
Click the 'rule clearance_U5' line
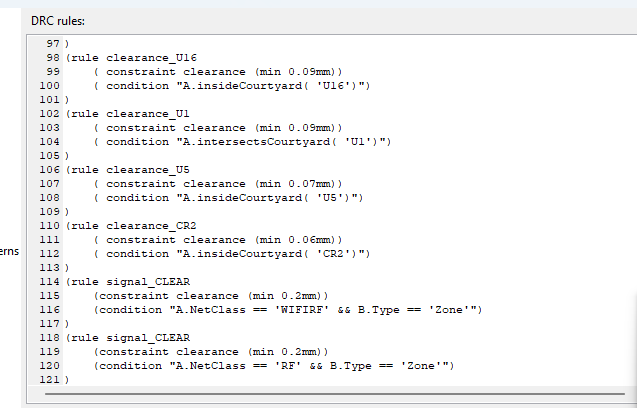point(128,170)
